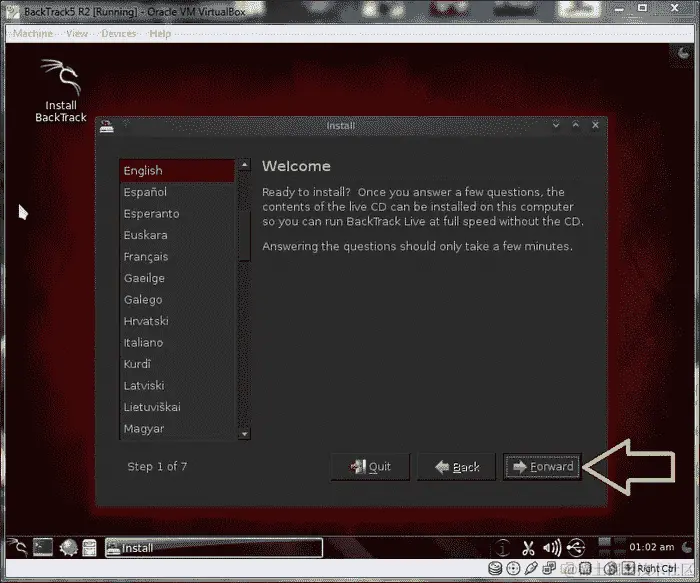Open the Machine menu
This screenshot has height=583, width=700.
pyautogui.click(x=33, y=33)
